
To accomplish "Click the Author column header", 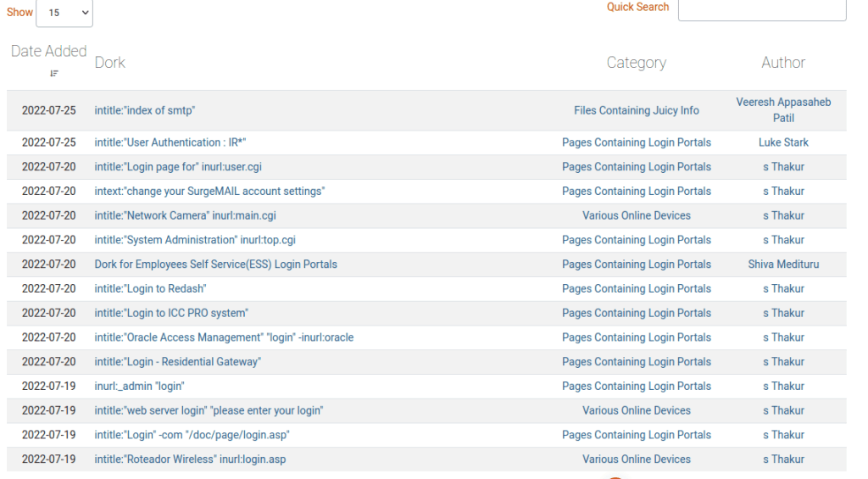I will [x=782, y=63].
